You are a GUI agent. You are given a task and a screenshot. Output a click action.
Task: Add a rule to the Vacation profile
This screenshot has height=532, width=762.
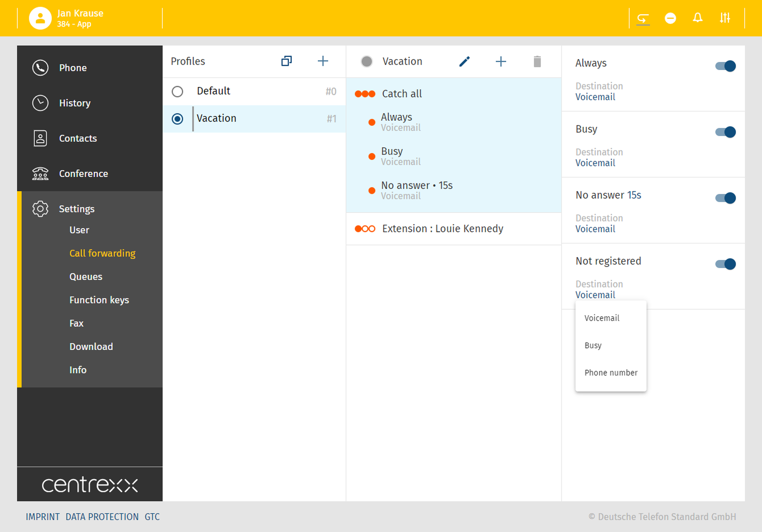pyautogui.click(x=501, y=61)
